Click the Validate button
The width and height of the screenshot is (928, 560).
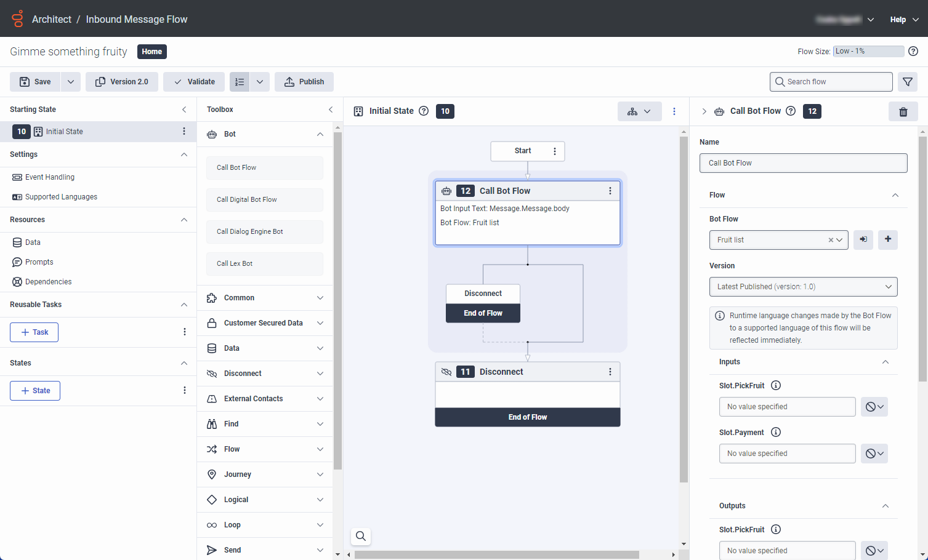tap(194, 82)
